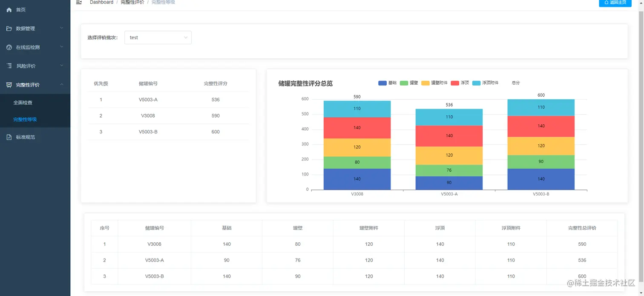This screenshot has width=644, height=296.
Task: Click V5003-B in the bottom detail table
Action: pyautogui.click(x=155, y=276)
